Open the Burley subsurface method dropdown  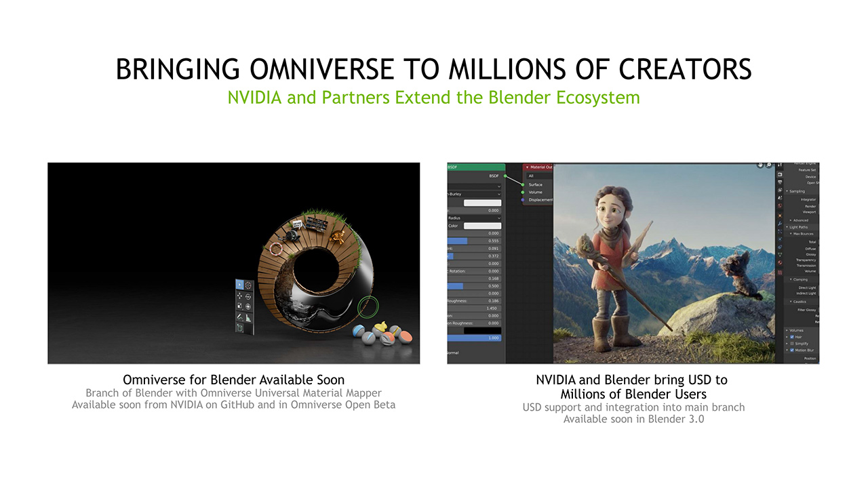474,194
